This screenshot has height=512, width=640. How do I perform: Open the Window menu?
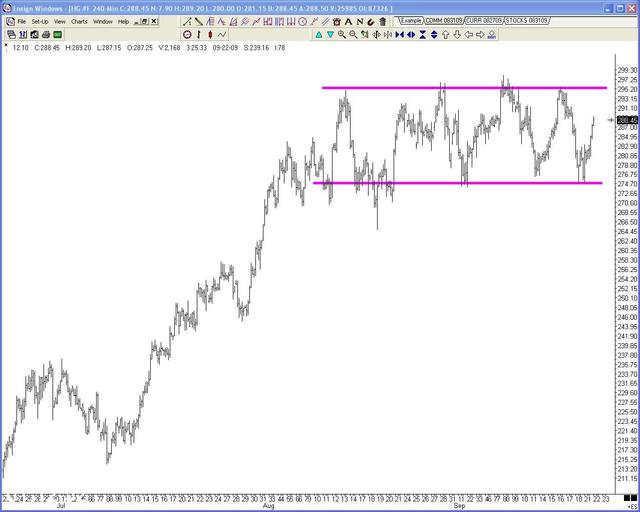pos(103,22)
